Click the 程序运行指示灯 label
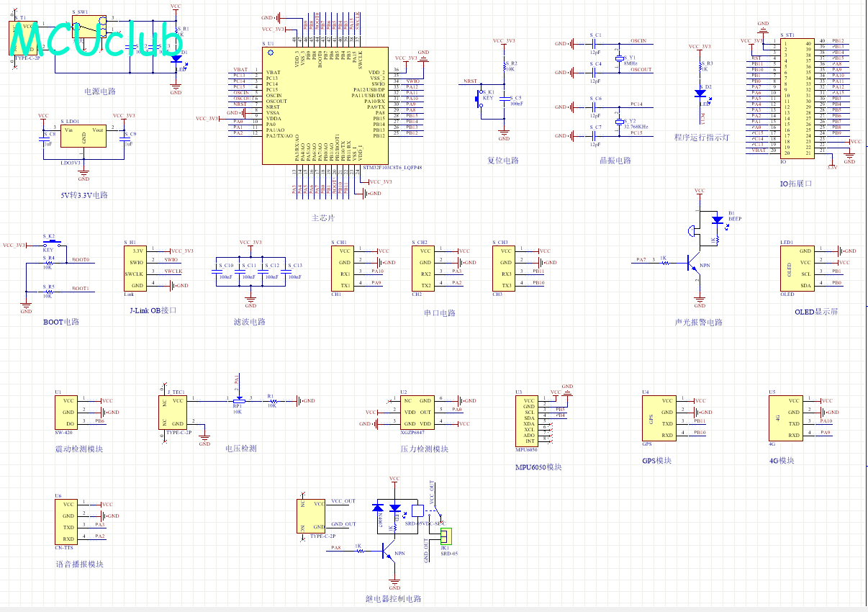This screenshot has width=868, height=612. 702,138
